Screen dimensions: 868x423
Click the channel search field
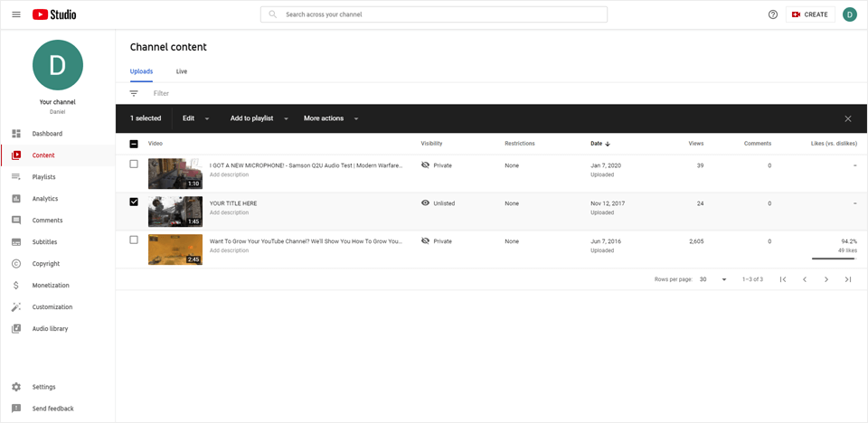pos(433,14)
